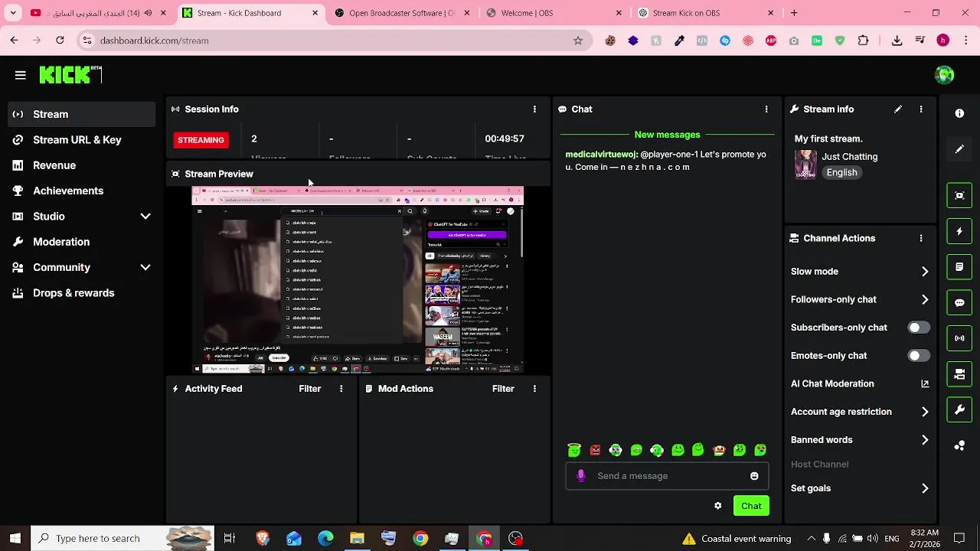Screen dimensions: 980x551
Task: Open Set goals arrow
Action: pyautogui.click(x=925, y=488)
